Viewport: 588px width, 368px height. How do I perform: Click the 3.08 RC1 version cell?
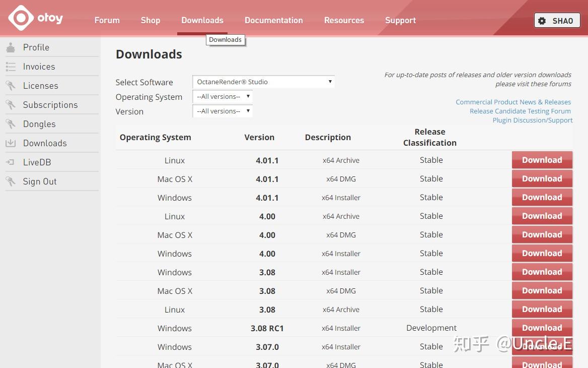pos(267,328)
